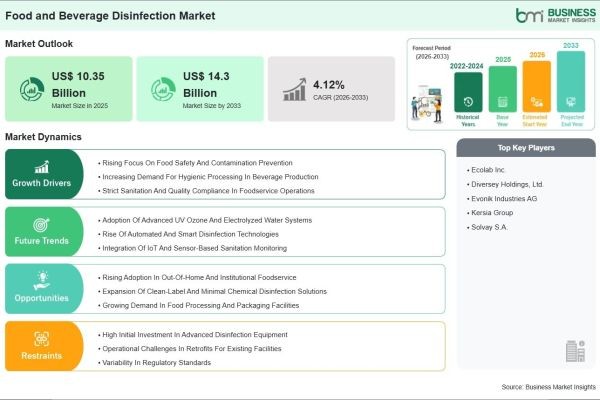Click the icon inside the orange 2026 bar
600x400 pixels.
tap(536, 102)
